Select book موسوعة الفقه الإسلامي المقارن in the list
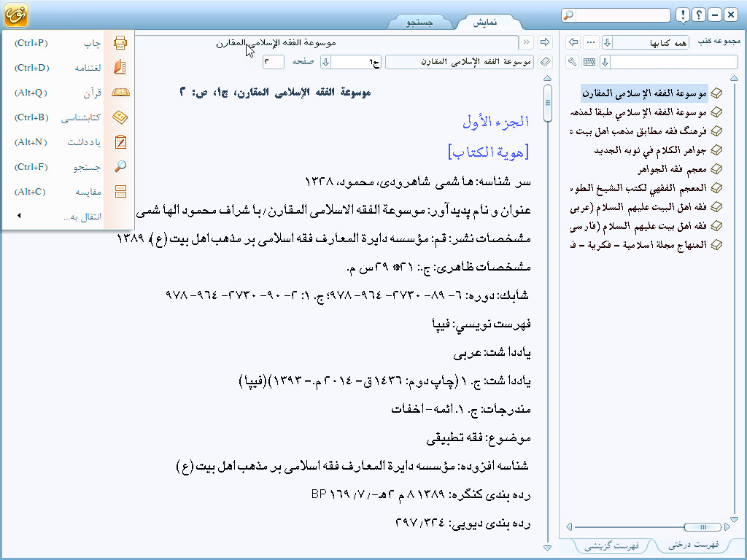747x560 pixels. pyautogui.click(x=644, y=93)
